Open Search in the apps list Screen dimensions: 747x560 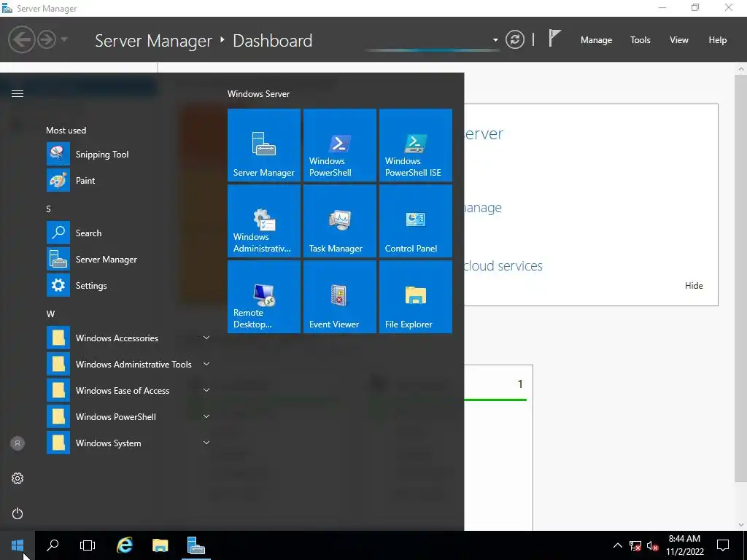click(x=128, y=233)
